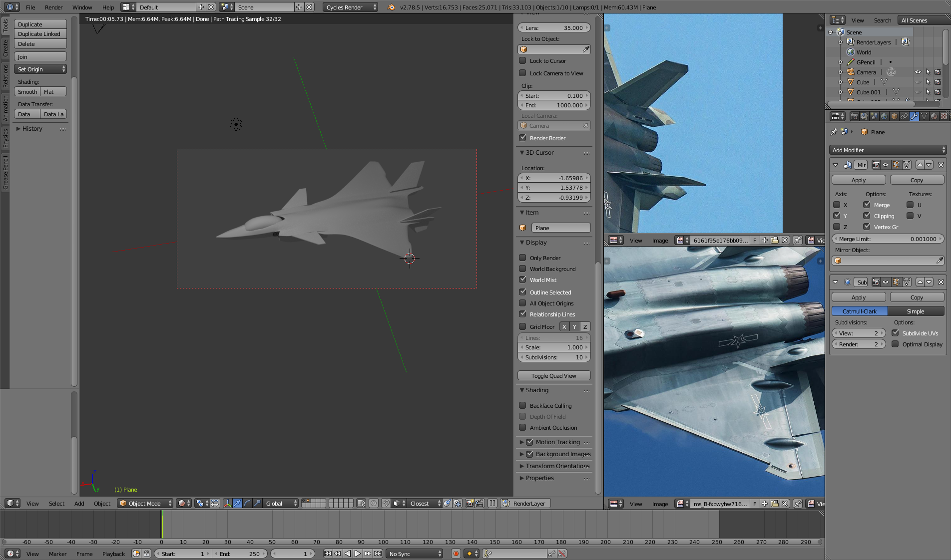Toggle Camera visibility eye in outliner
The width and height of the screenshot is (951, 560).
tap(918, 72)
